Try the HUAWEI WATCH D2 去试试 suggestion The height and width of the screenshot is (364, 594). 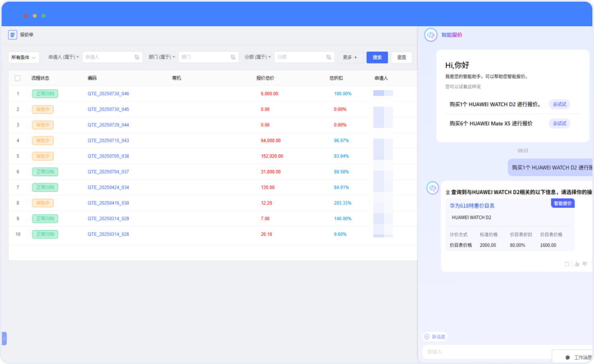click(559, 105)
